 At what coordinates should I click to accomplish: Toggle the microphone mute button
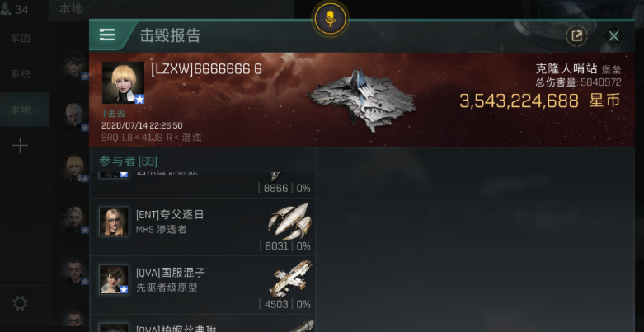[x=330, y=18]
